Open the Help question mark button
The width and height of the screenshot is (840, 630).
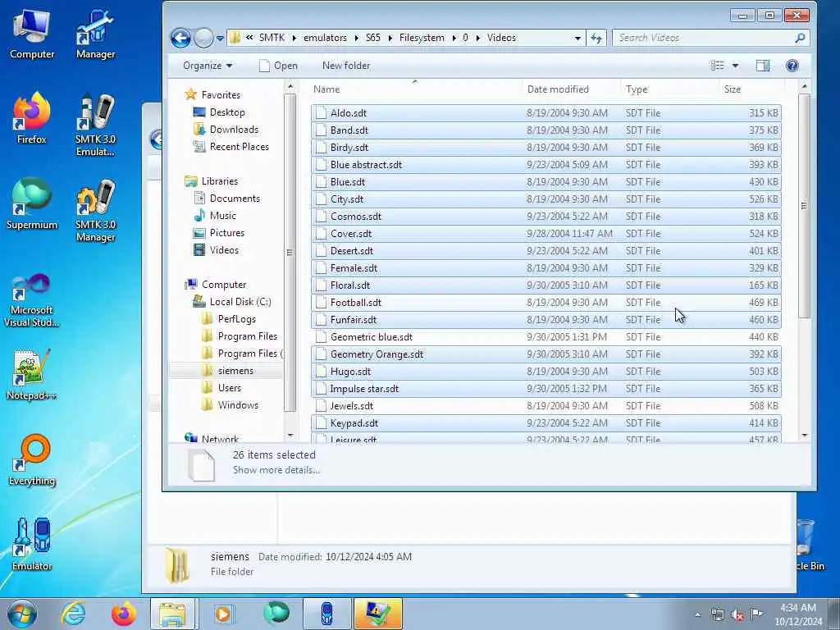pos(792,66)
